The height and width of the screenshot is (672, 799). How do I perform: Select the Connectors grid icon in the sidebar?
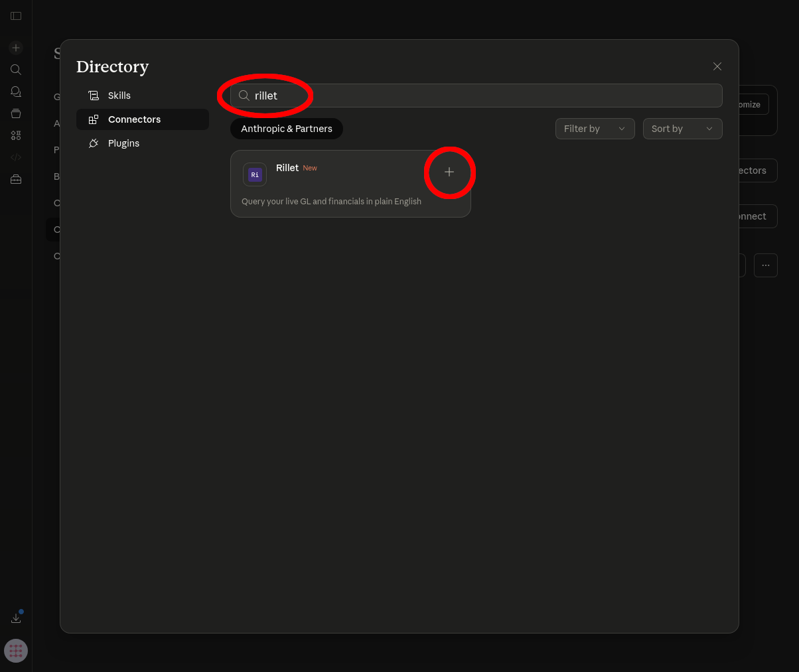click(x=16, y=135)
